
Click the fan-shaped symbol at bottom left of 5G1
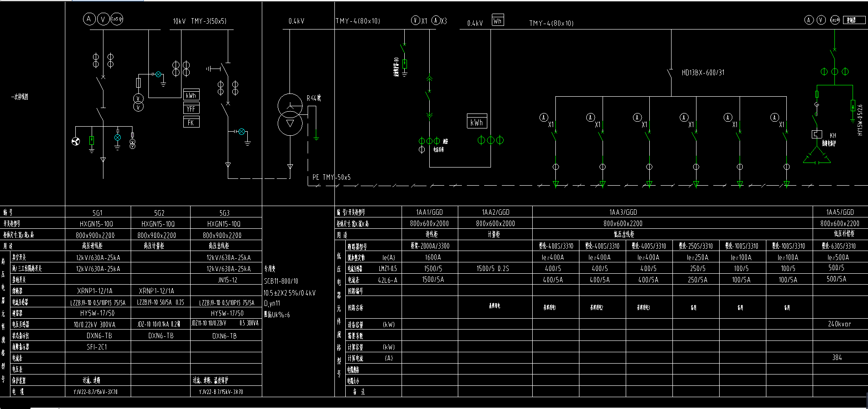(x=76, y=142)
